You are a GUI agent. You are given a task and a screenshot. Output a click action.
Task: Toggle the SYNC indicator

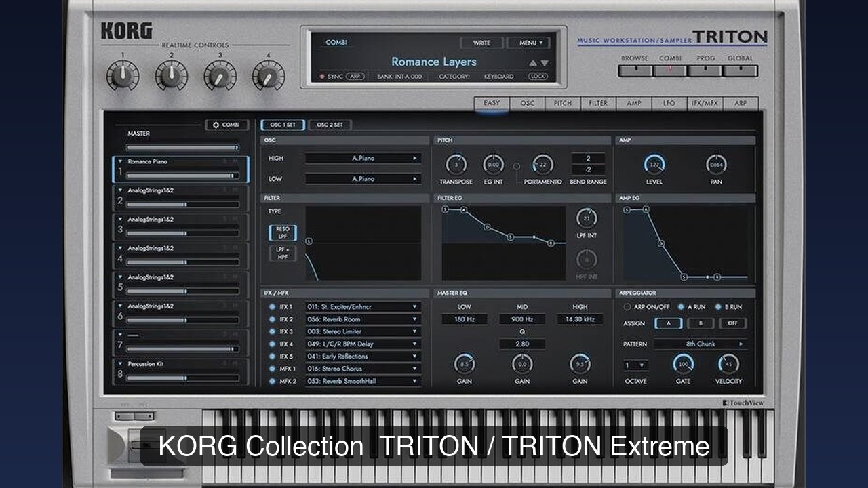tap(323, 77)
